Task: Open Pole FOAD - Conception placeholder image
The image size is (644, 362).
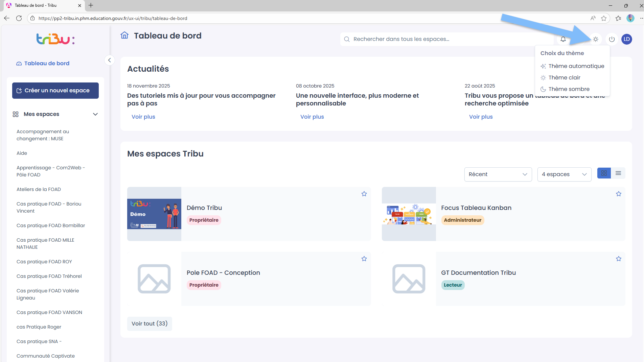Action: click(154, 279)
